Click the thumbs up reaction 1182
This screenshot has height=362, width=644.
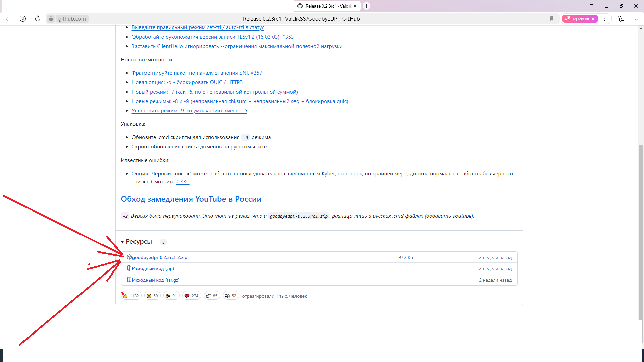[x=131, y=296]
